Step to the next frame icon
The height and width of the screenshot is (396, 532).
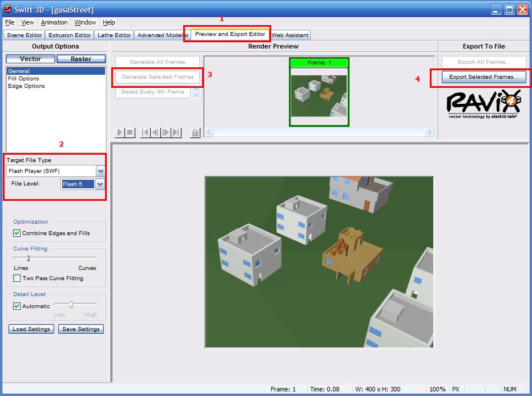point(166,132)
